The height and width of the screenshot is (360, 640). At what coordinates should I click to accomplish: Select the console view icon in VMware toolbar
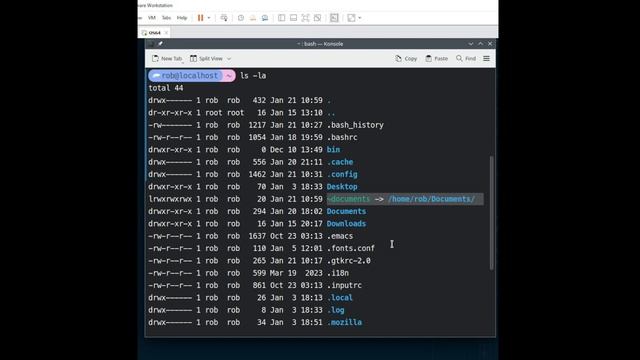[334, 18]
